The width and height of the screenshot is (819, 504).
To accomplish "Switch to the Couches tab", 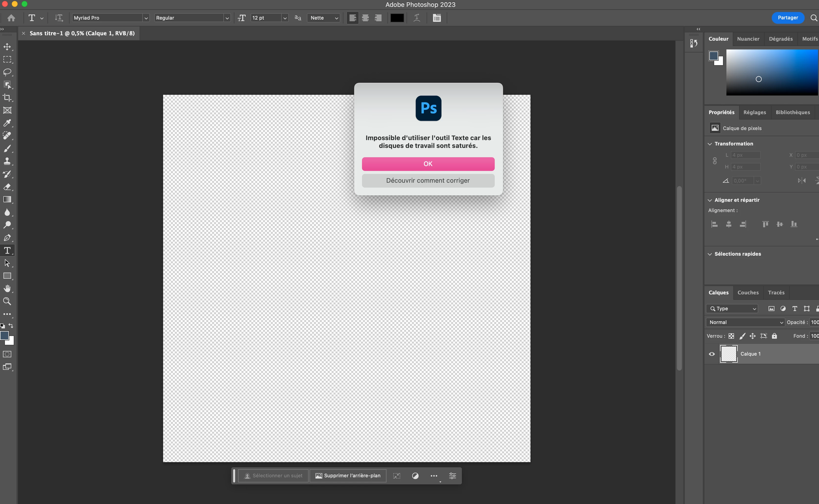I will (x=748, y=293).
